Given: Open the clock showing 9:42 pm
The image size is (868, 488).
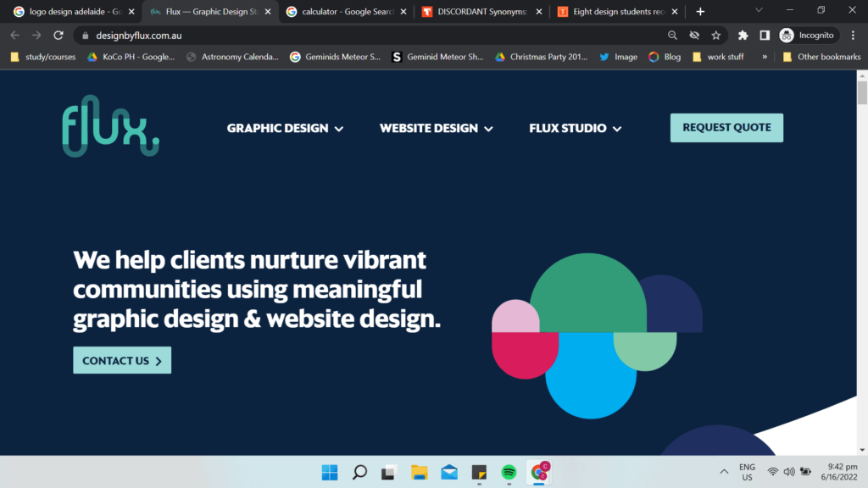Looking at the screenshot, I should (x=839, y=472).
